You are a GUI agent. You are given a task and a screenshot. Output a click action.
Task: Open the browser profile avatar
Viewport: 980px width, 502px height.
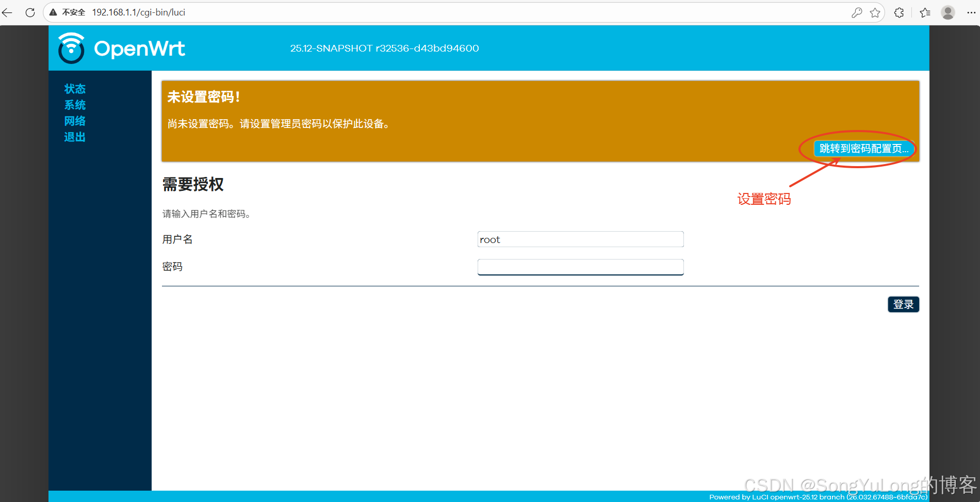click(x=948, y=12)
